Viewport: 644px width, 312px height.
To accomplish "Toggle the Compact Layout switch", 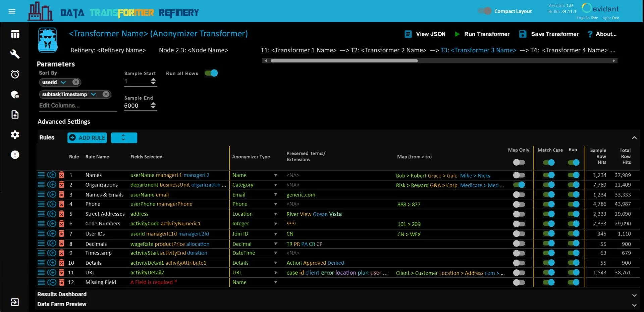I will [x=485, y=11].
